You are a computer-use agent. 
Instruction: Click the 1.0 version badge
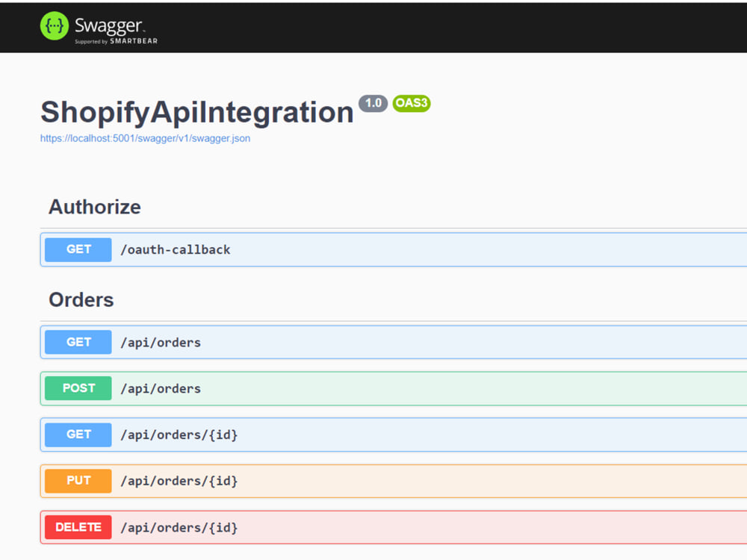pos(373,103)
